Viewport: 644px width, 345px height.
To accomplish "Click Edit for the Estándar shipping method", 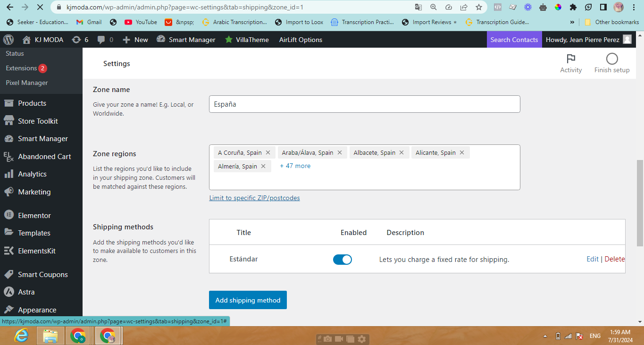I will tap(593, 259).
